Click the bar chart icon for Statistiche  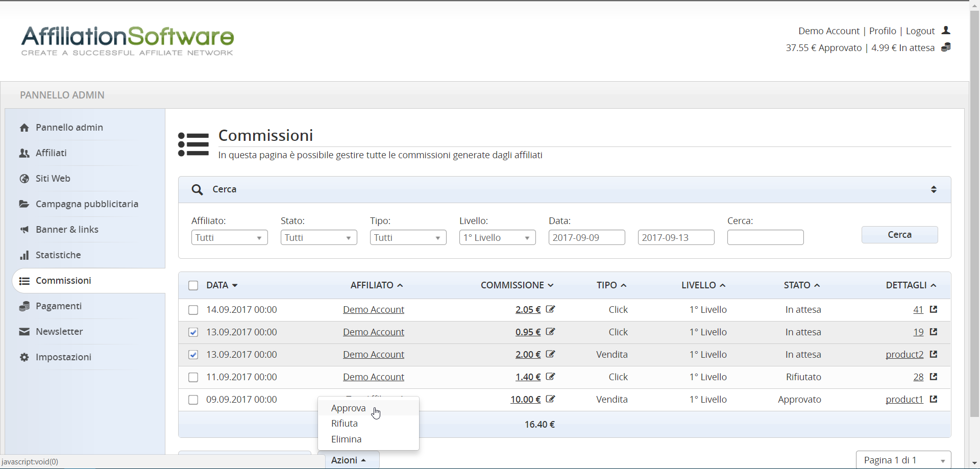[24, 255]
